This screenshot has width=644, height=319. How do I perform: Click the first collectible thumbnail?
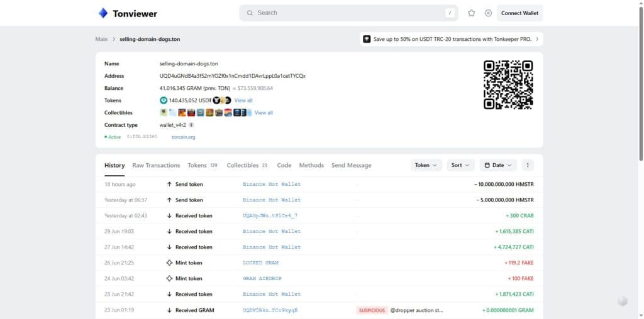pyautogui.click(x=164, y=113)
